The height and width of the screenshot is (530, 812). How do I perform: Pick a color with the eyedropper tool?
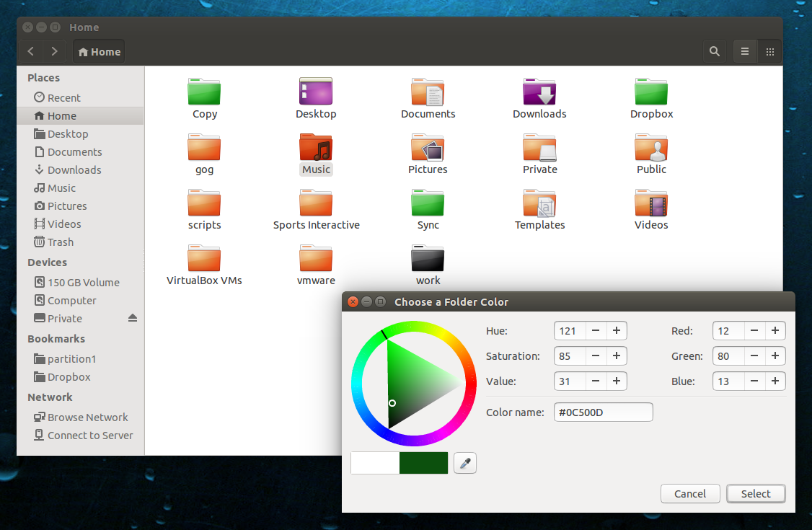464,462
